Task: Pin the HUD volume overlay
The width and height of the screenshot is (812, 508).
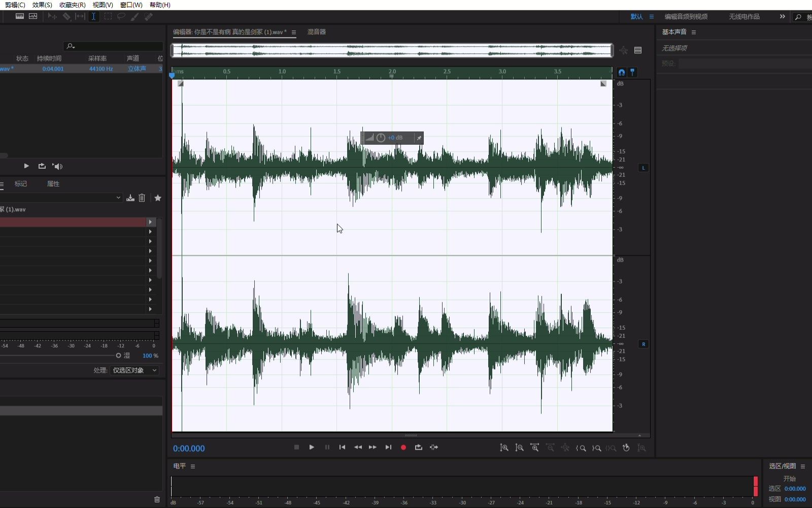Action: coord(419,138)
